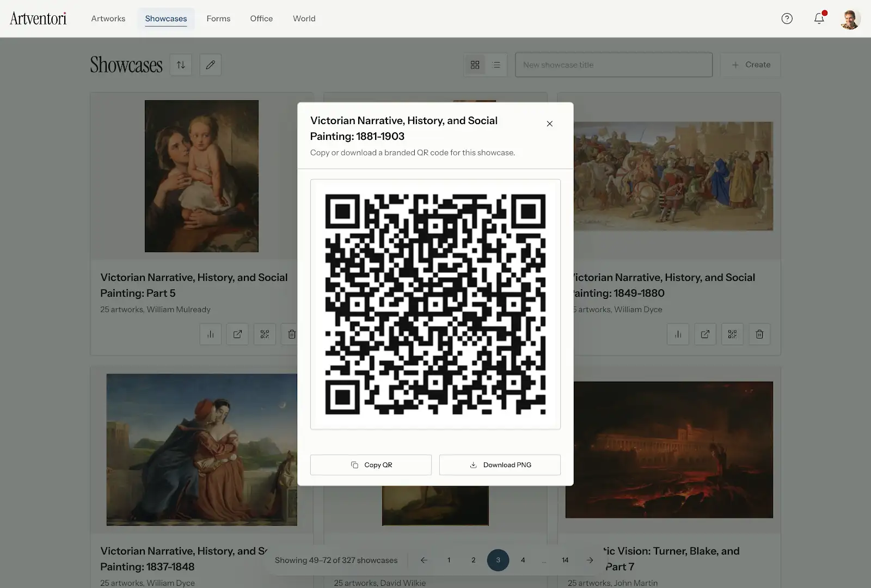The height and width of the screenshot is (588, 871).
Task: Show QR code for Painting: Part 5
Action: [x=265, y=334]
